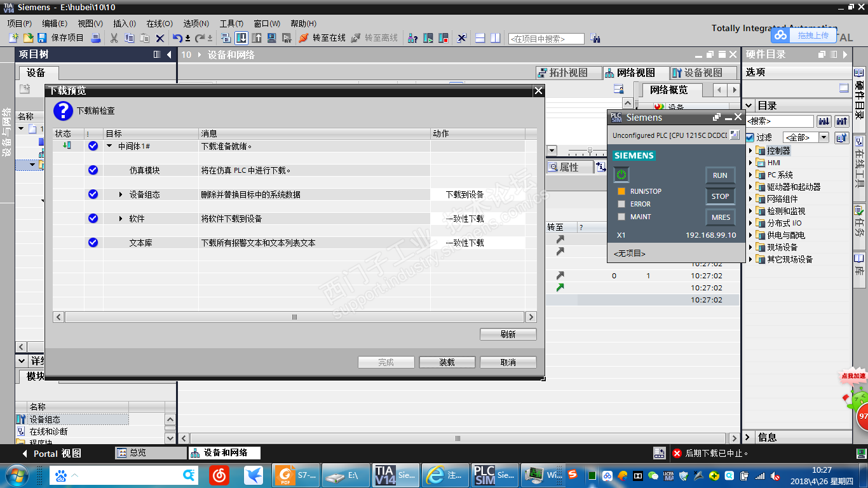Expand the 软件 row in download preview
Viewport: 868px width, 488px height.
121,219
